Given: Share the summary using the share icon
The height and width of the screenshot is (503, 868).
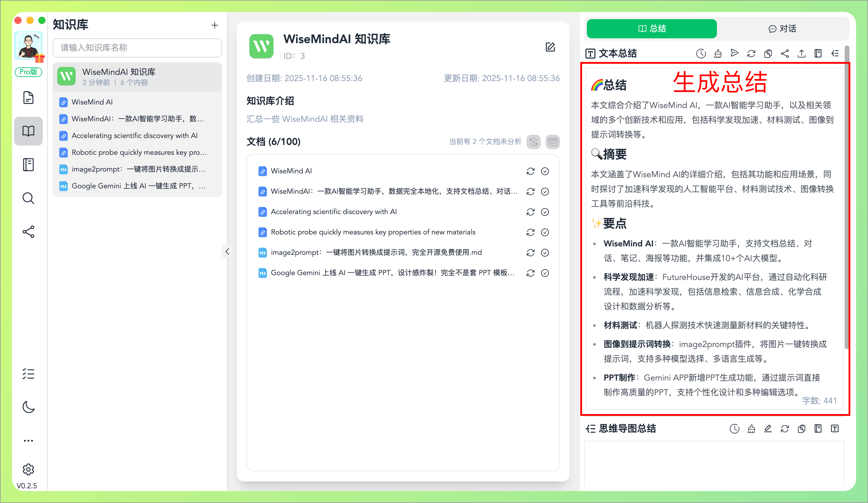Looking at the screenshot, I should point(785,53).
